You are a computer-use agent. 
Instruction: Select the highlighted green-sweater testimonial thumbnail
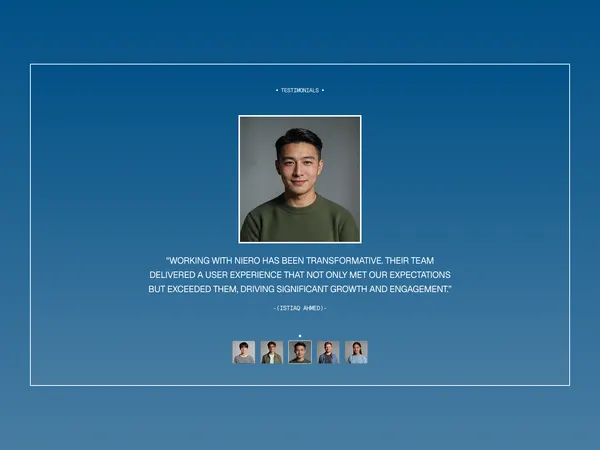[x=300, y=352]
